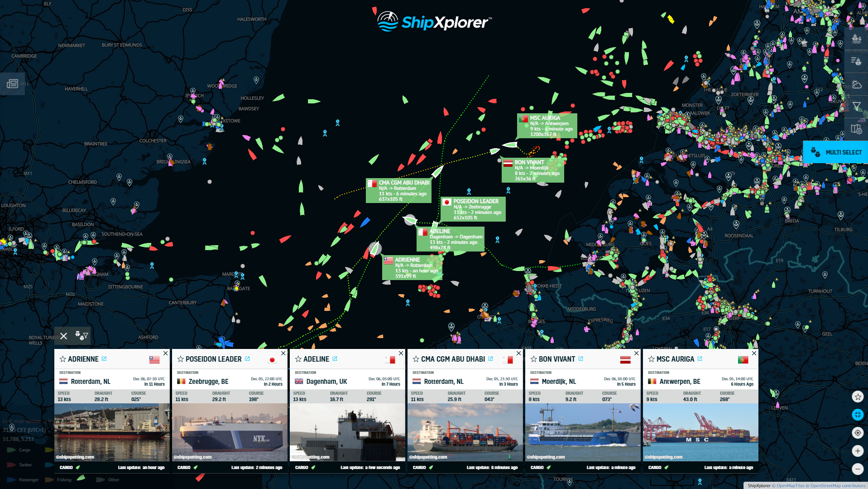The image size is (868, 489).
Task: Click POSEIDON LEADER destination Zeebrugge, BE
Action: point(208,382)
